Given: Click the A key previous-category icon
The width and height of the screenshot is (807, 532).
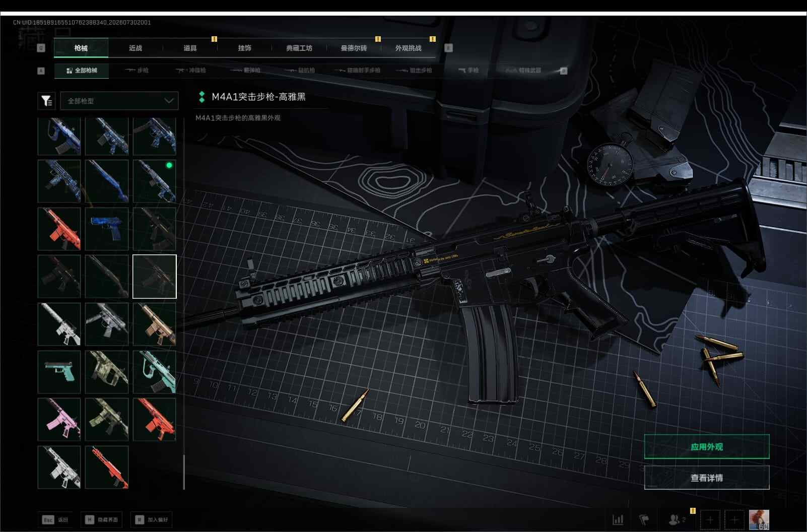Looking at the screenshot, I should 41,71.
